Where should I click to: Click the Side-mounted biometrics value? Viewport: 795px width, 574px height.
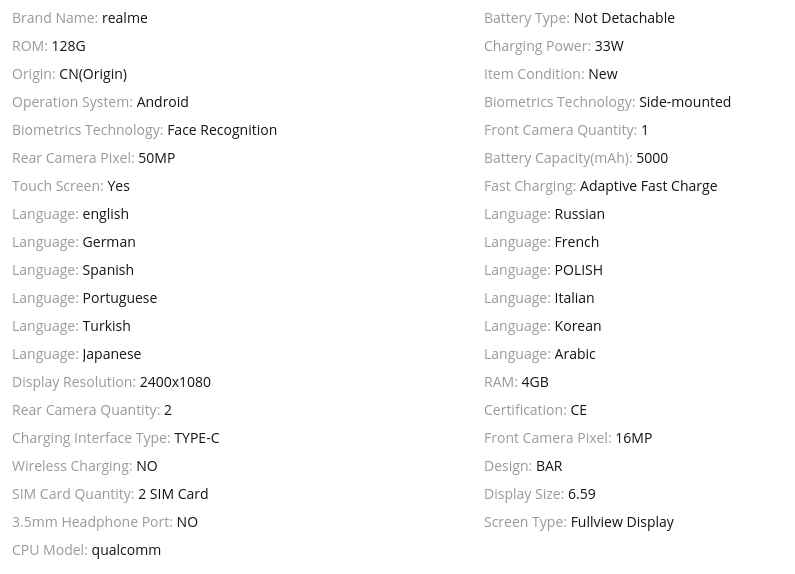[x=685, y=102]
